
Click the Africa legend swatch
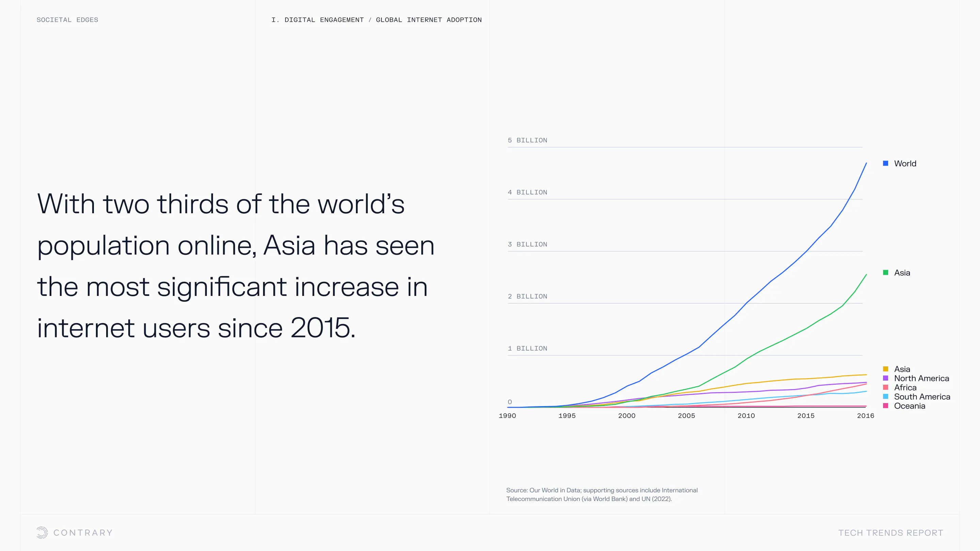click(886, 387)
